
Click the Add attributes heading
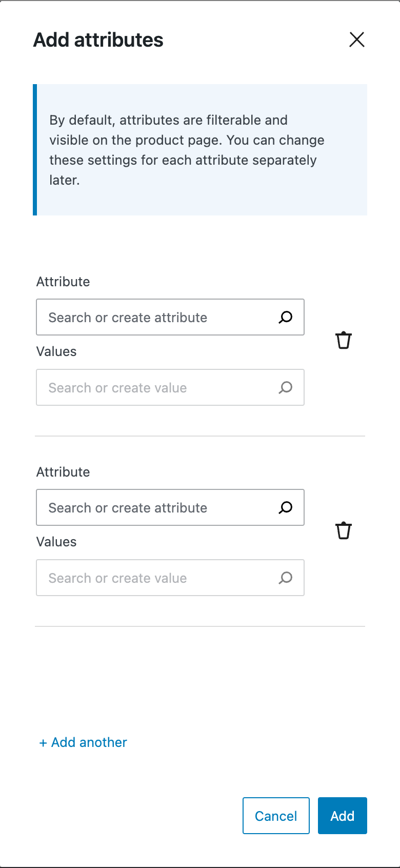98,40
